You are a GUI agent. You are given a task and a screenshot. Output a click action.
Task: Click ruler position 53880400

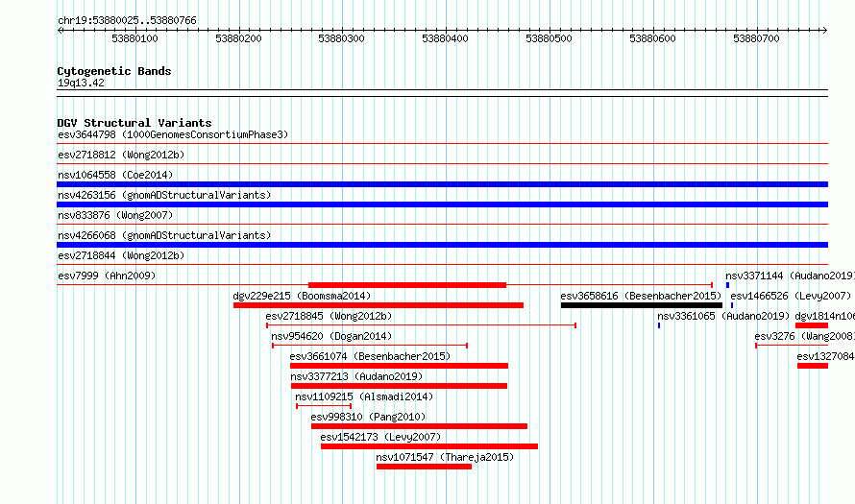(445, 38)
